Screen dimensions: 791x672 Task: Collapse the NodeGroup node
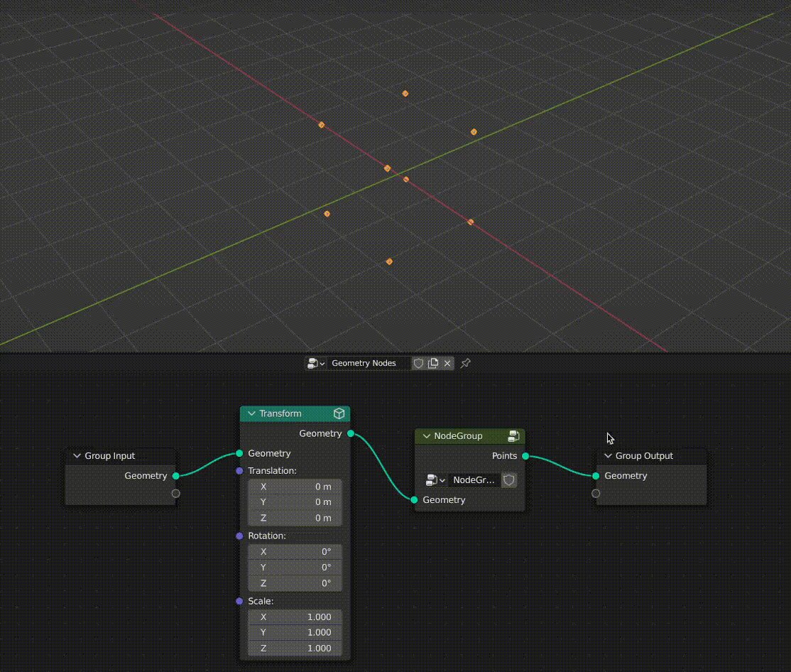point(426,436)
